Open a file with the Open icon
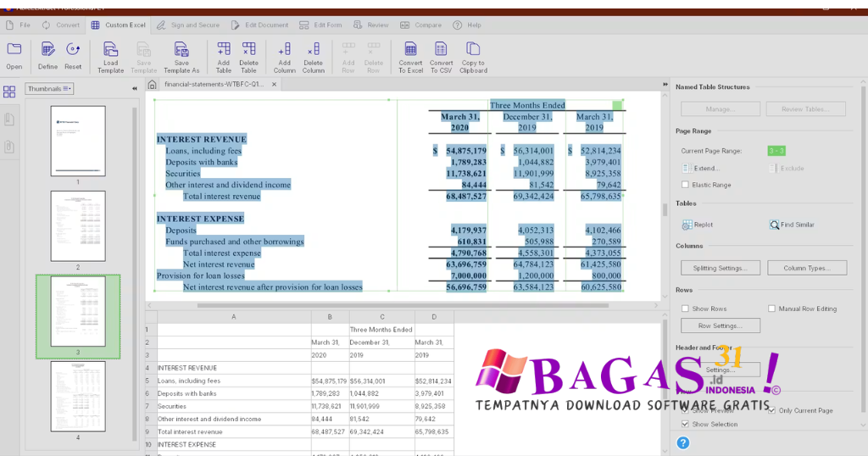Image resolution: width=868 pixels, height=456 pixels. [14, 55]
